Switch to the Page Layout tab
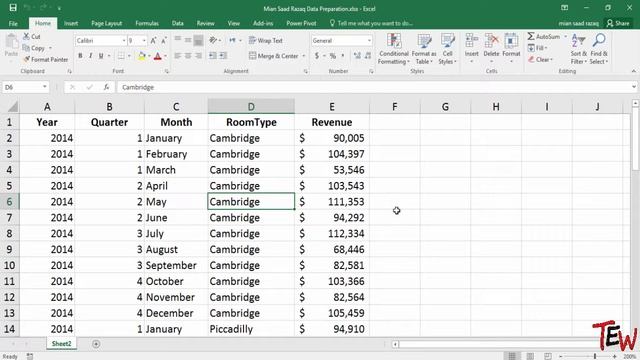 tap(107, 23)
